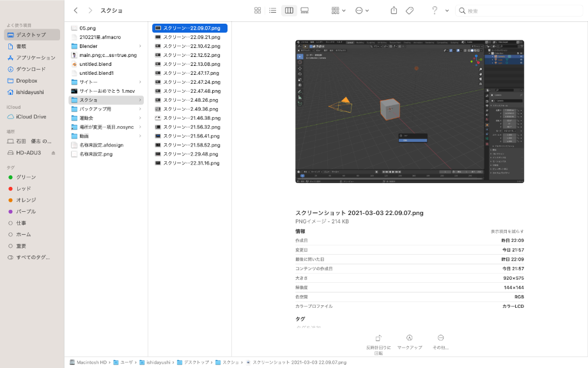Open the action (ellipsis) menu

[x=362, y=10]
